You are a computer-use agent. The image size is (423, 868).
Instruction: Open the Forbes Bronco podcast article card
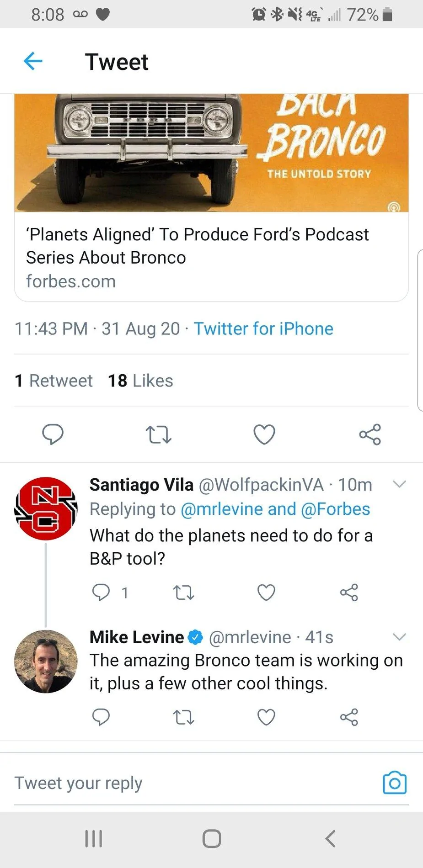[x=211, y=198]
